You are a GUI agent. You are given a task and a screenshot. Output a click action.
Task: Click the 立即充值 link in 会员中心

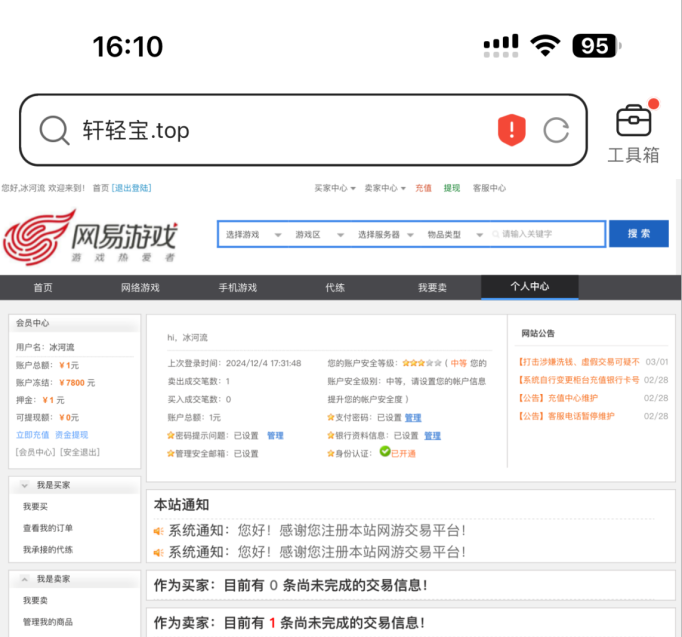click(32, 435)
